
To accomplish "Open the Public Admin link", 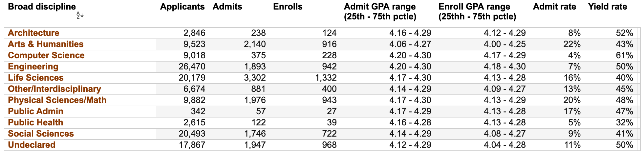I will 35,111.
